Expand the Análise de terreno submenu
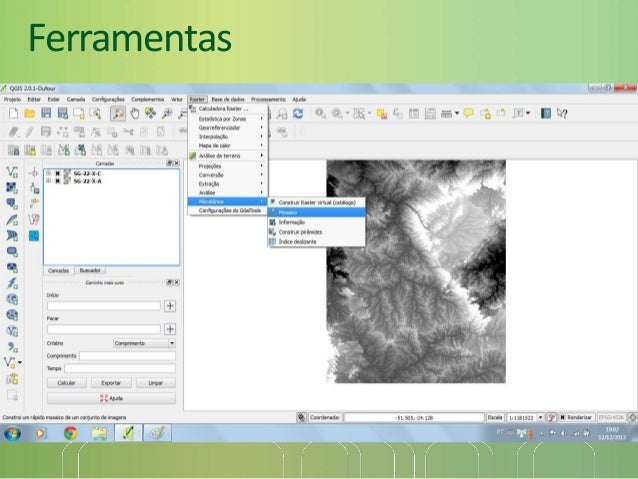This screenshot has height=479, width=638. [x=227, y=156]
